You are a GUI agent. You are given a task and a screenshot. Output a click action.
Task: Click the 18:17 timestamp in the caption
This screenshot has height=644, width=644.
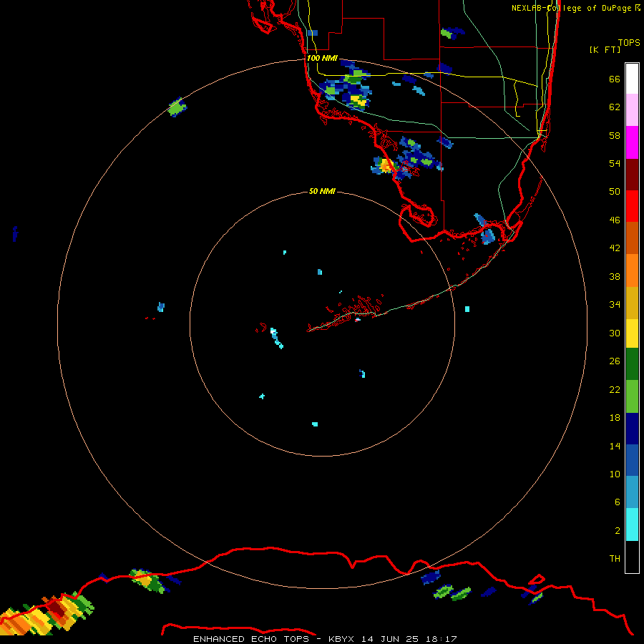coord(441,639)
